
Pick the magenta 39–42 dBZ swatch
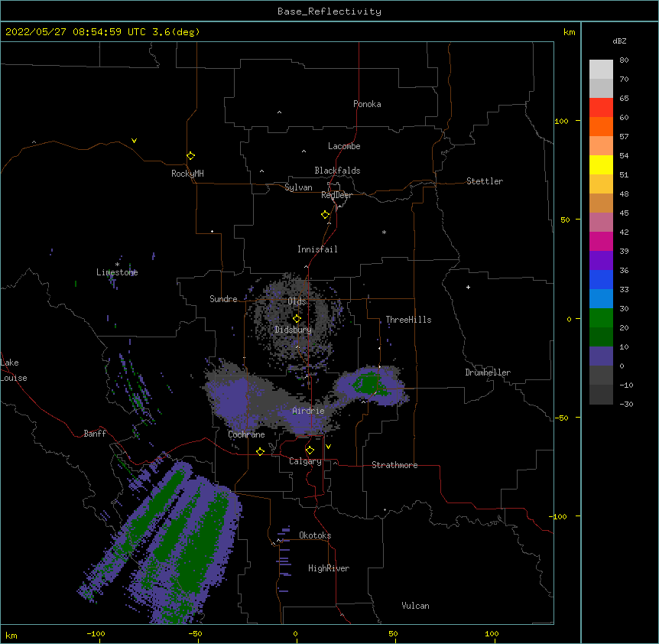coord(601,241)
